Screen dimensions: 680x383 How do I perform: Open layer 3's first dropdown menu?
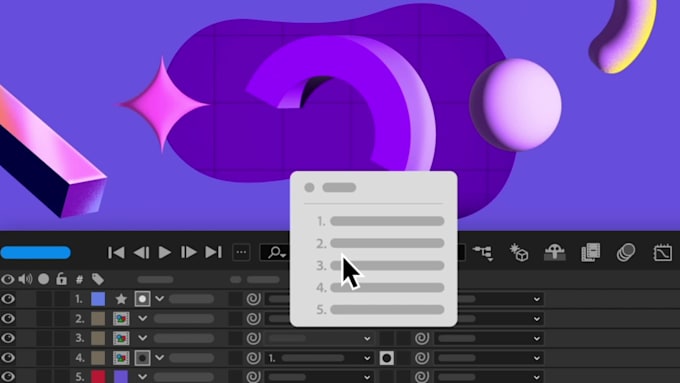tap(319, 338)
